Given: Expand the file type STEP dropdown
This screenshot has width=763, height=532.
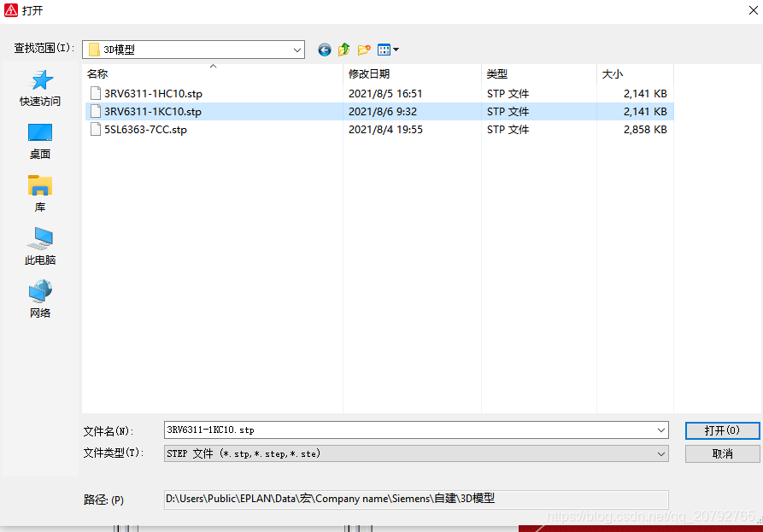Looking at the screenshot, I should (661, 454).
